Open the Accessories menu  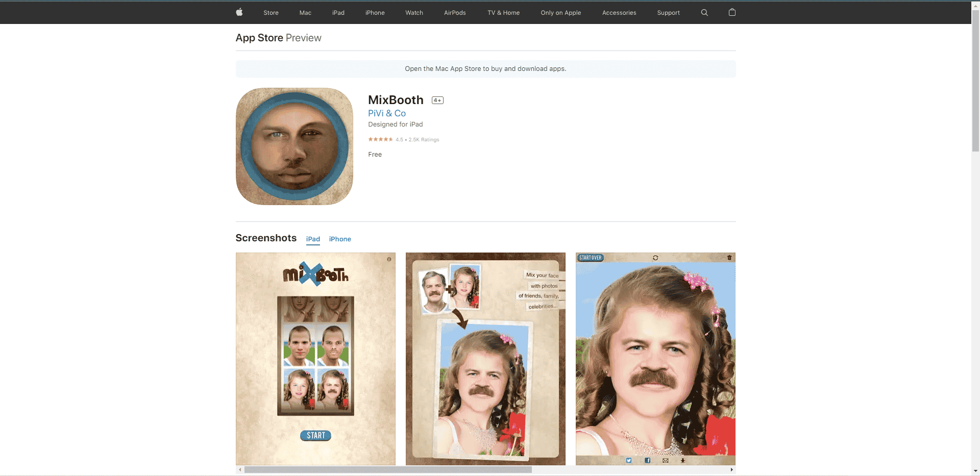619,13
